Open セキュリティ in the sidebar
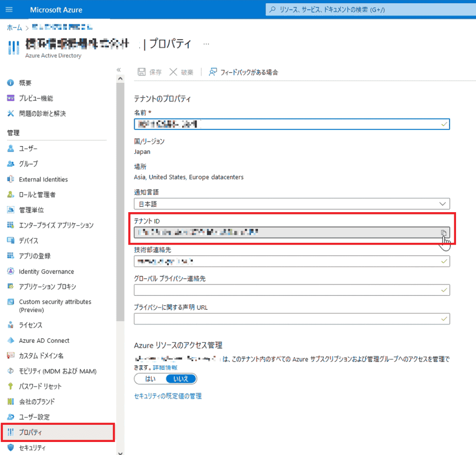 33,448
